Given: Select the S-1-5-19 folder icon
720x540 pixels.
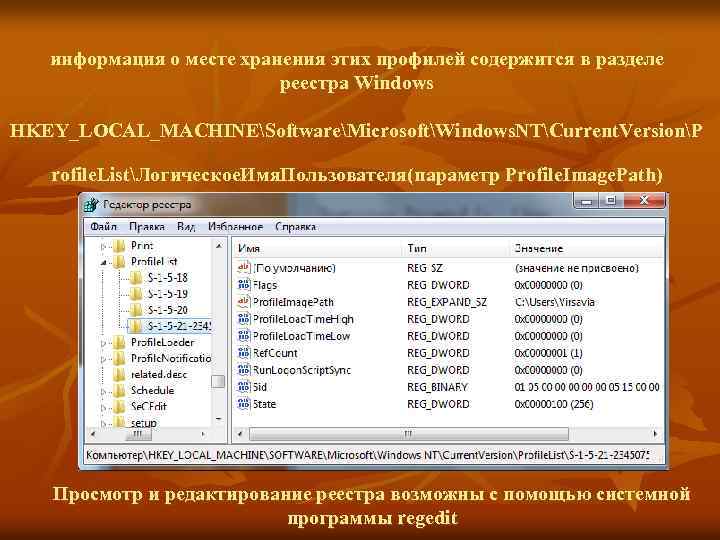Looking at the screenshot, I should 136,294.
